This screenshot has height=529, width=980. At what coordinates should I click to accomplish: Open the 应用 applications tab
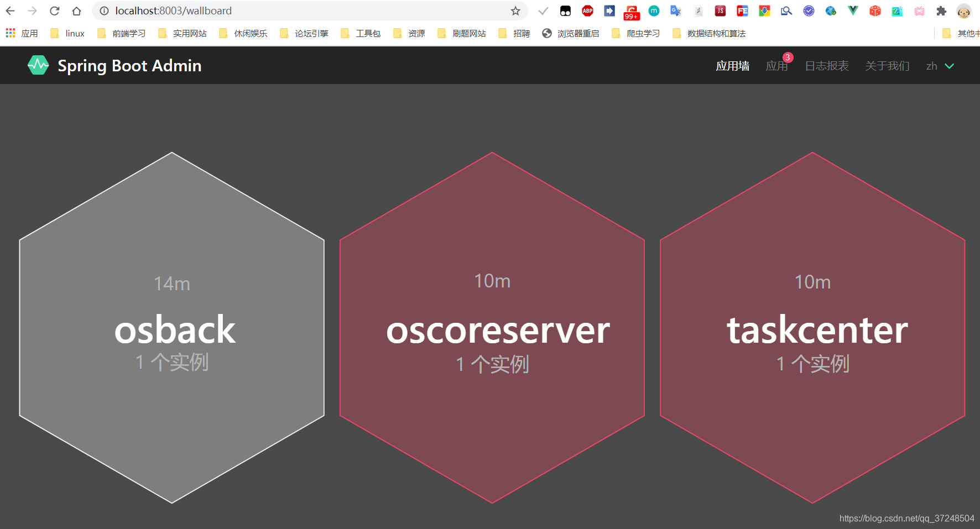pyautogui.click(x=776, y=66)
